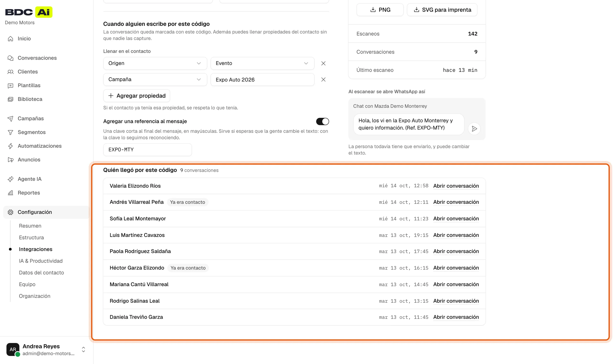The width and height of the screenshot is (613, 364).
Task: Expand the Andrea Reyes account switcher
Action: [x=83, y=350]
